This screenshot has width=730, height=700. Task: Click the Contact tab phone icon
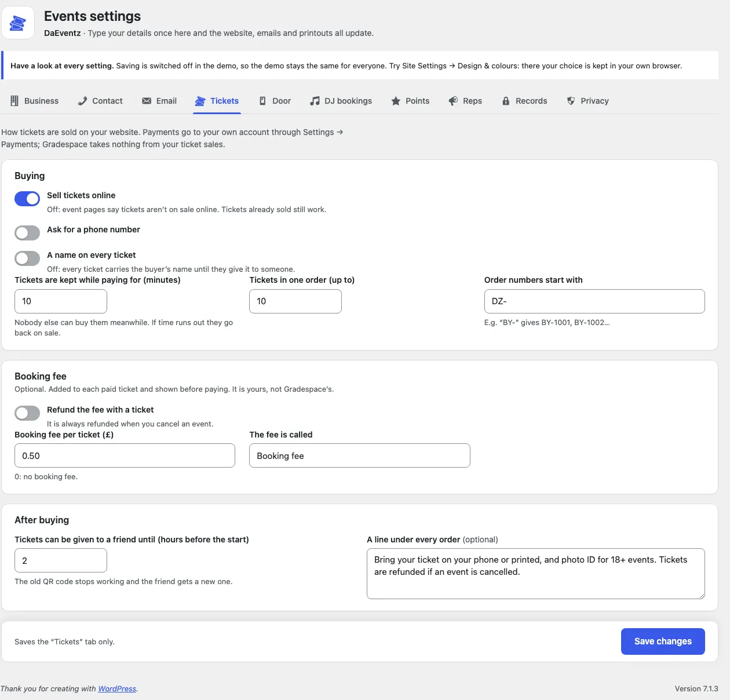coord(82,101)
